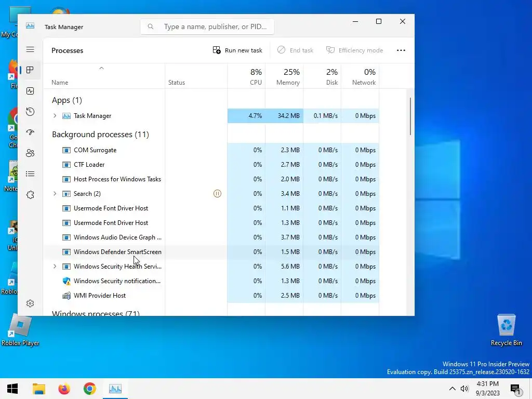Click the 34.2 MB memory cell
Viewport: 532px width, 399px height.
tap(284, 116)
